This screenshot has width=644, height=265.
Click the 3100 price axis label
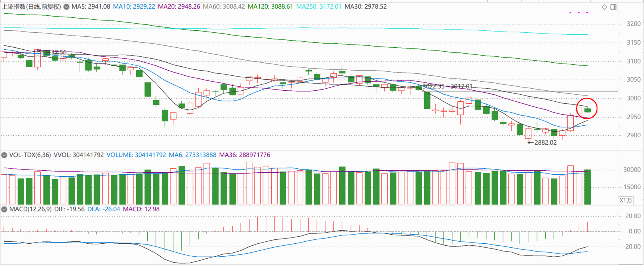634,61
